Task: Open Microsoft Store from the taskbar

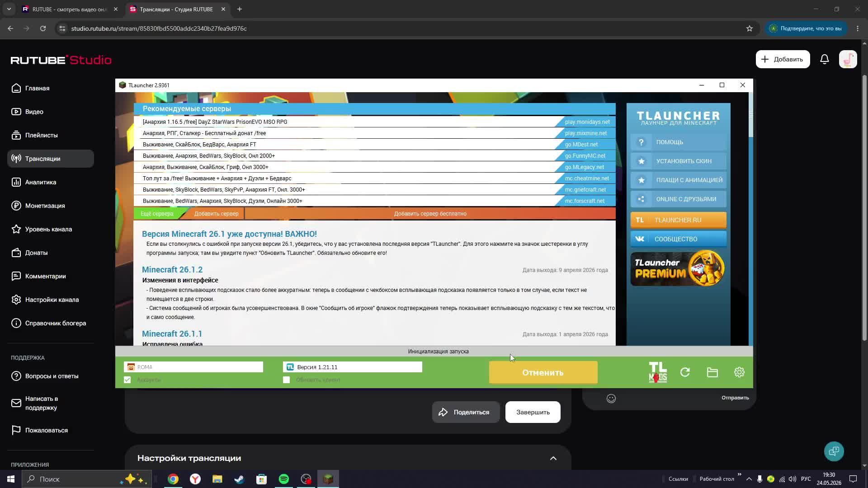Action: coord(262,479)
